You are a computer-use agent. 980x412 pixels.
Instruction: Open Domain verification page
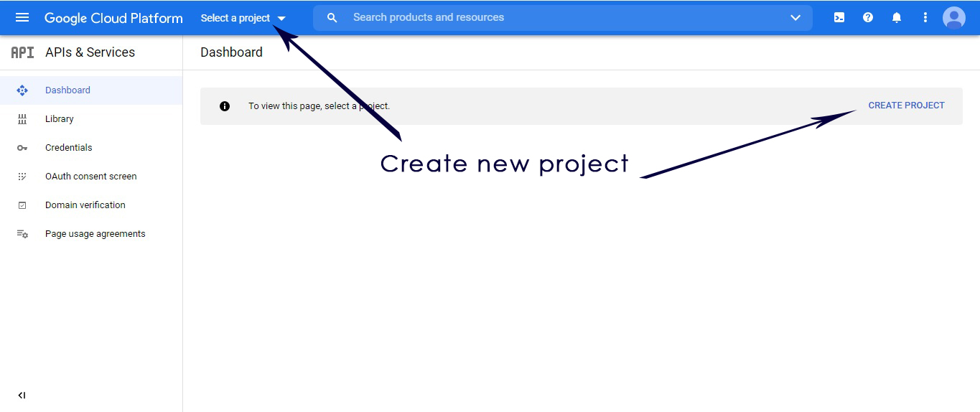coord(91,205)
